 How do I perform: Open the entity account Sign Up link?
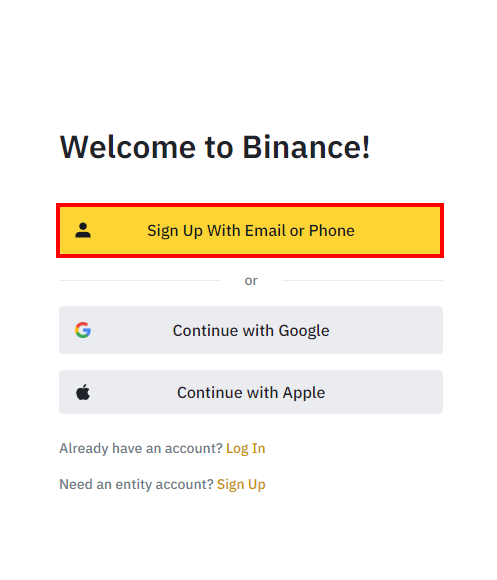click(241, 484)
